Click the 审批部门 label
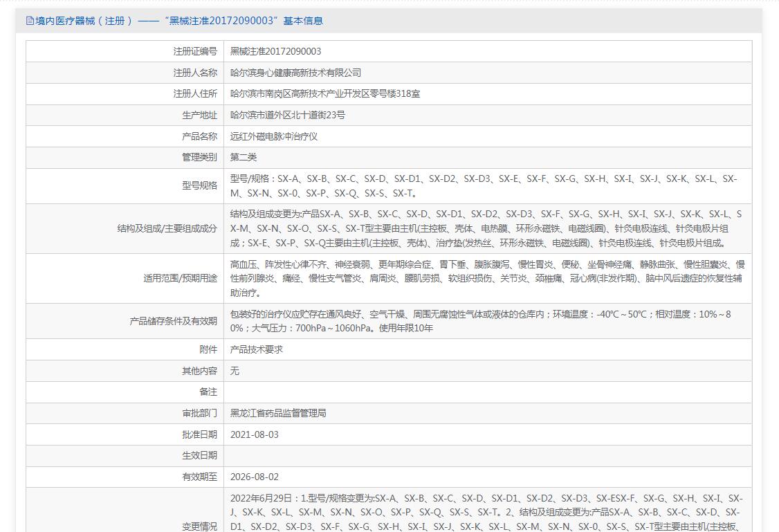 click(199, 413)
